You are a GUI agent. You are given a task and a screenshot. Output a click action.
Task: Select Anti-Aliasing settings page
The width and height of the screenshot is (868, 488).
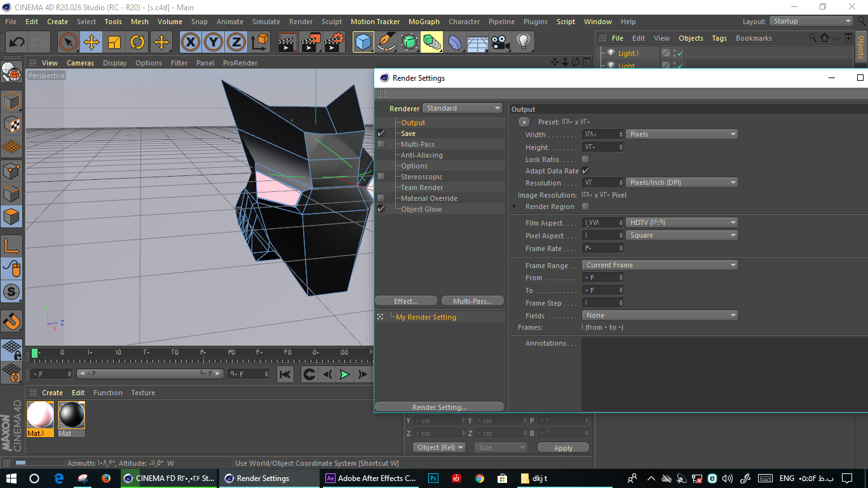[x=422, y=155]
